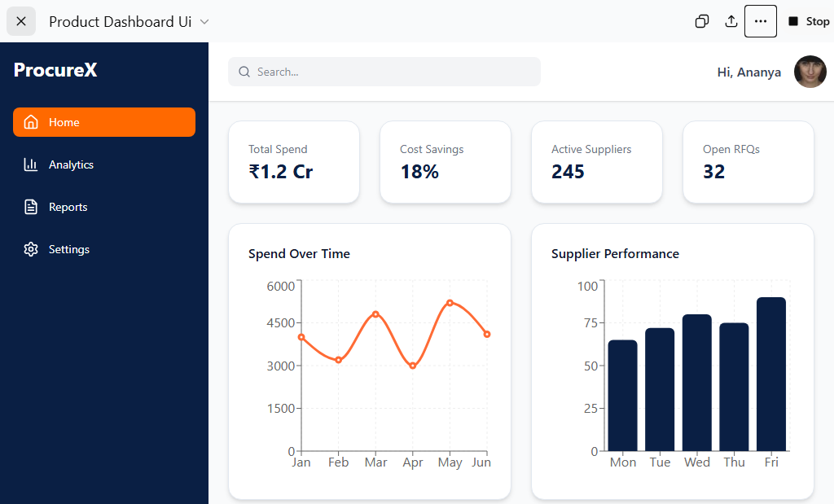
Task: Click the ₹1.2 Cr total spend value
Action: [281, 172]
